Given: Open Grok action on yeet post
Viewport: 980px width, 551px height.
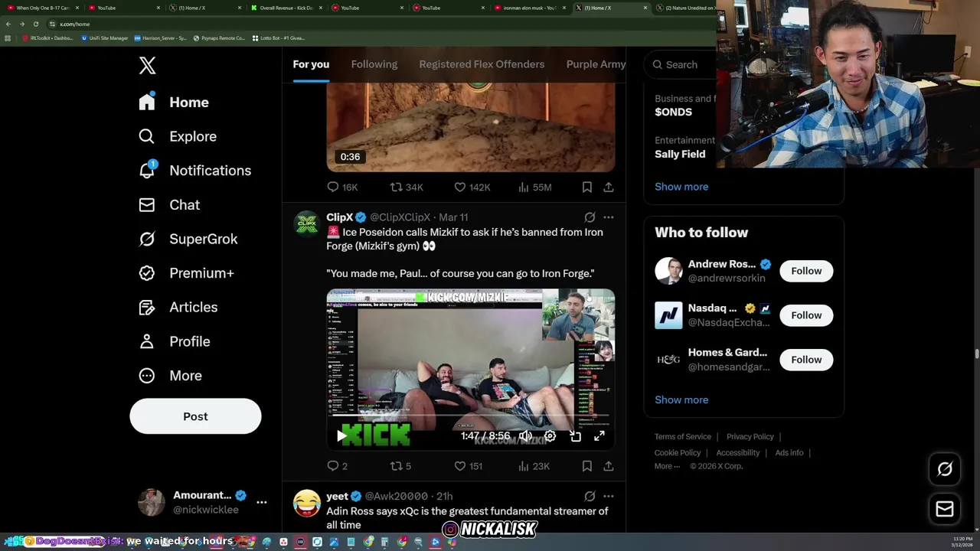Looking at the screenshot, I should [590, 496].
